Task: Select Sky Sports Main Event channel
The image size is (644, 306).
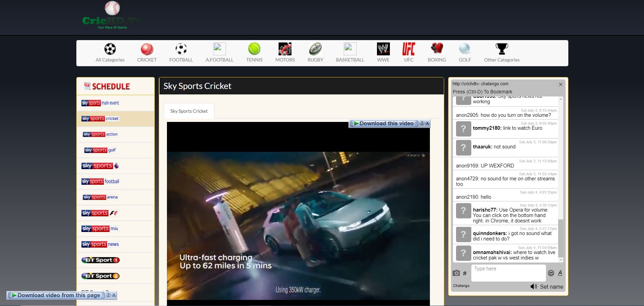Action: (100, 103)
